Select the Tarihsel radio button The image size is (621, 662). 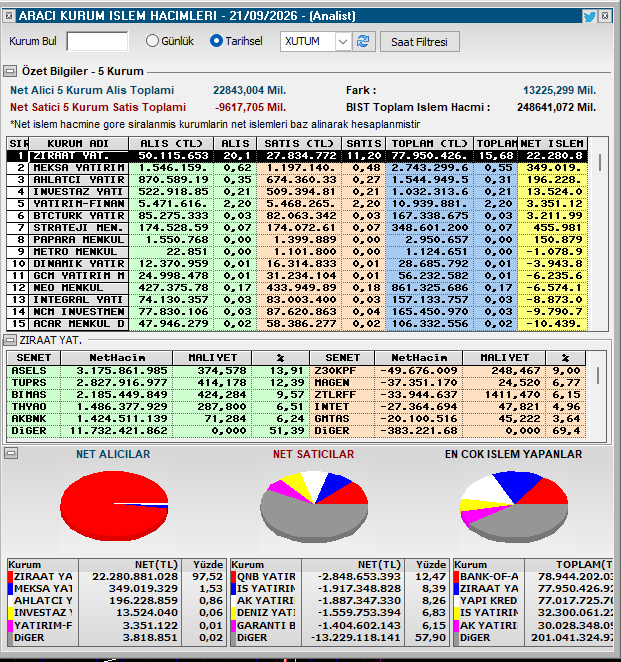pyautogui.click(x=216, y=41)
